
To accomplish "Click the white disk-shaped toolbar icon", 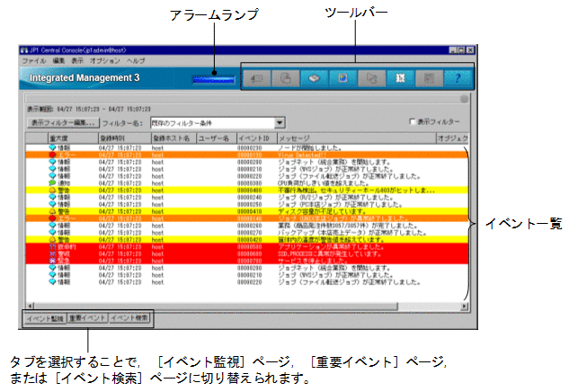I will pyautogui.click(x=315, y=78).
